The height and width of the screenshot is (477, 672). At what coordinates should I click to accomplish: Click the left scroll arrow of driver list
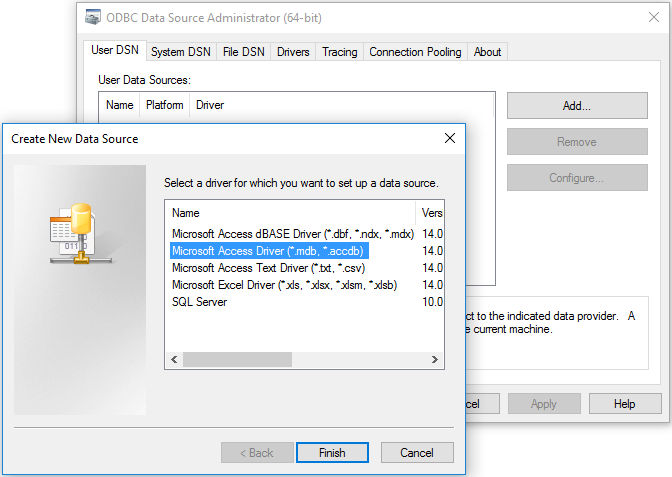[x=174, y=359]
